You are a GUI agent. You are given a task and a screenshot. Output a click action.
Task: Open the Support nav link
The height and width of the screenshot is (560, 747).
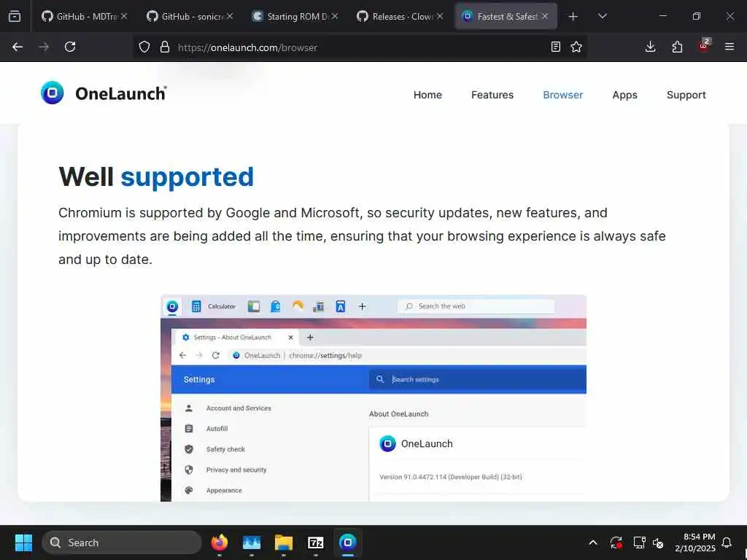point(686,95)
